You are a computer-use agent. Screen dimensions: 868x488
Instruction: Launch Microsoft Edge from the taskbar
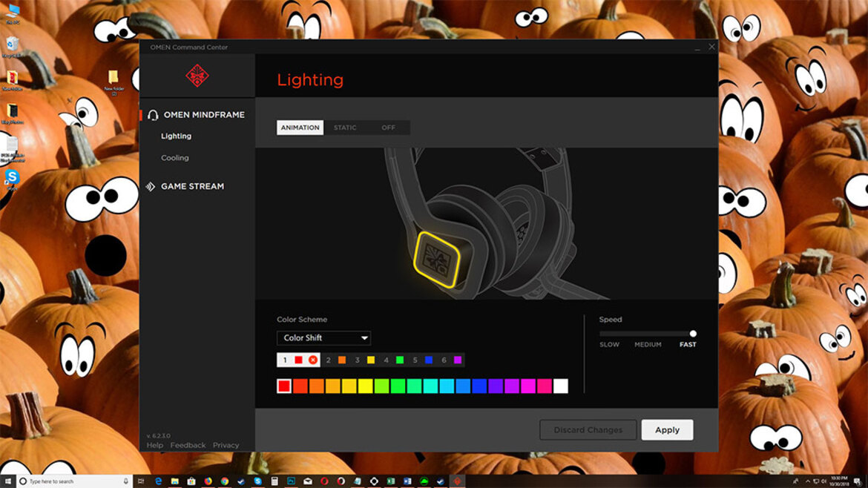tap(158, 481)
